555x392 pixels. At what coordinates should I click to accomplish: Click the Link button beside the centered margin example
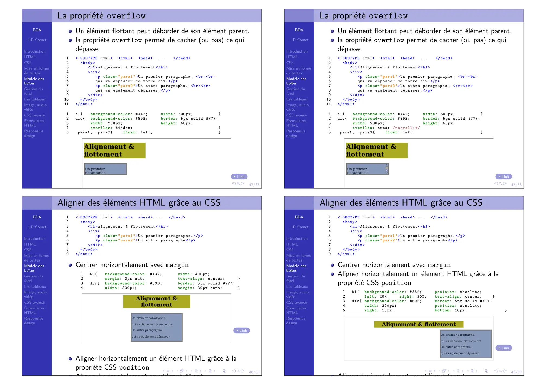(x=242, y=330)
